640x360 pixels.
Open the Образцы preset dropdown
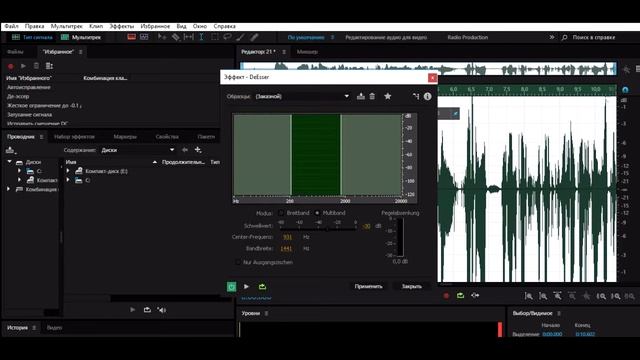tap(302, 96)
